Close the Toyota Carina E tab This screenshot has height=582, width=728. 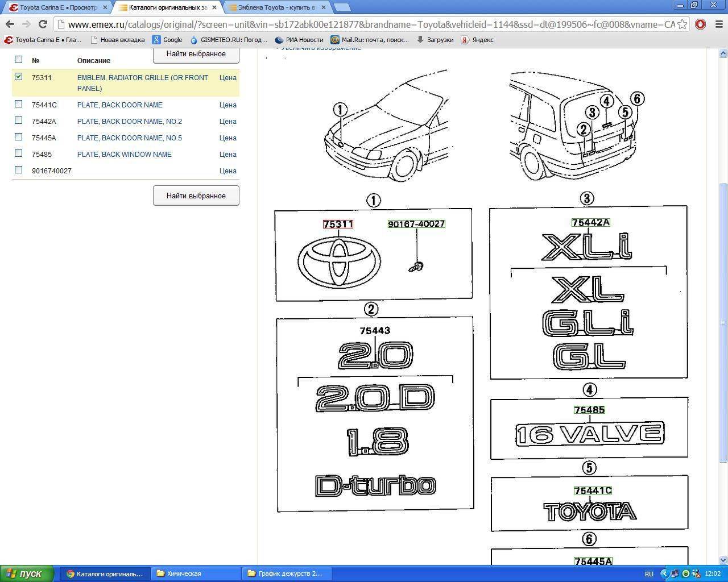pos(105,7)
